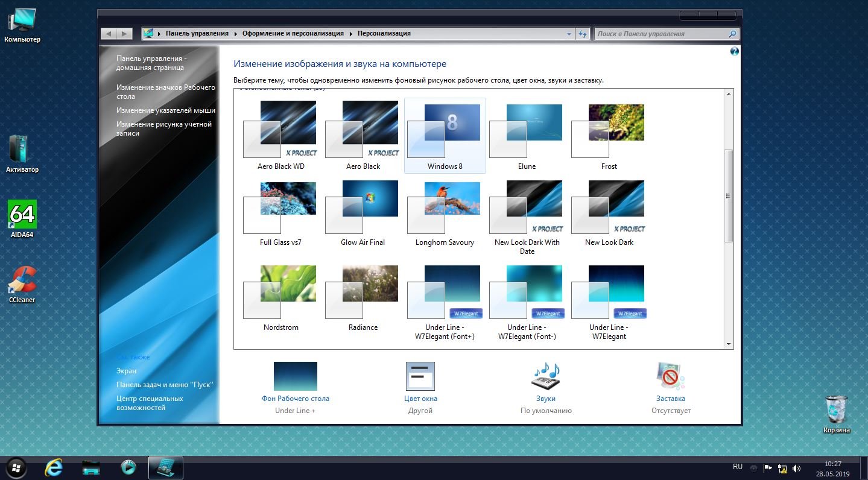Apply the Elune theme
The height and width of the screenshot is (480, 868).
pyautogui.click(x=527, y=136)
